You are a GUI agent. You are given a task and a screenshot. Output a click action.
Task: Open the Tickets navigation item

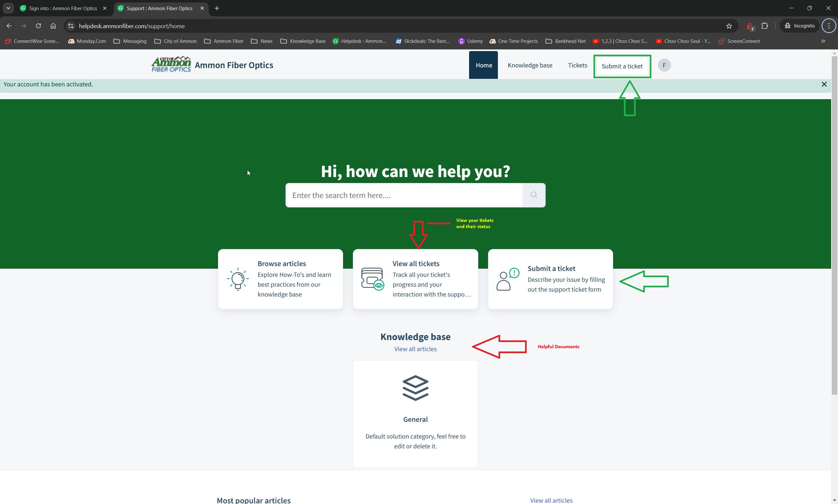point(577,65)
